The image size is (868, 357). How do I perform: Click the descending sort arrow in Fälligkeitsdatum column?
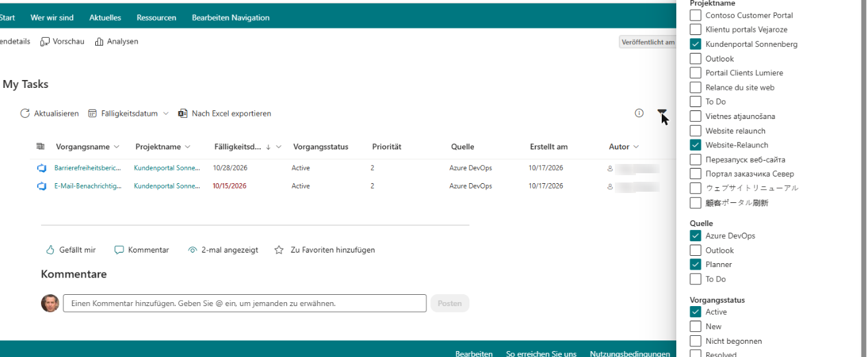268,147
